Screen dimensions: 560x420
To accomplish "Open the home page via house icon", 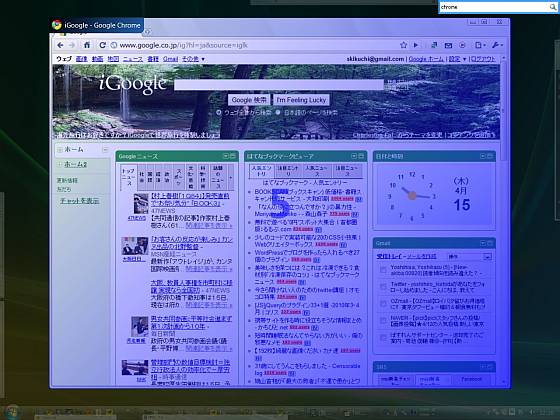I will pos(87,45).
